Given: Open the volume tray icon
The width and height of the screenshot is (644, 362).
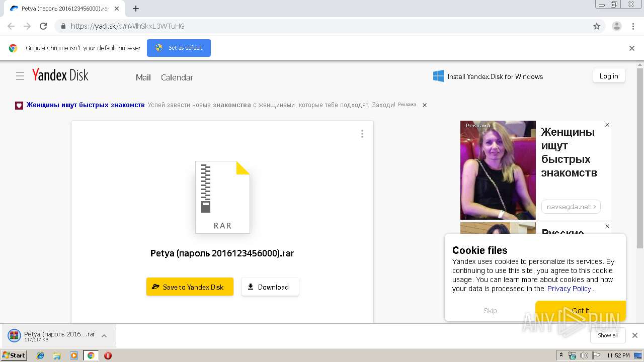Looking at the screenshot, I should coord(584,355).
